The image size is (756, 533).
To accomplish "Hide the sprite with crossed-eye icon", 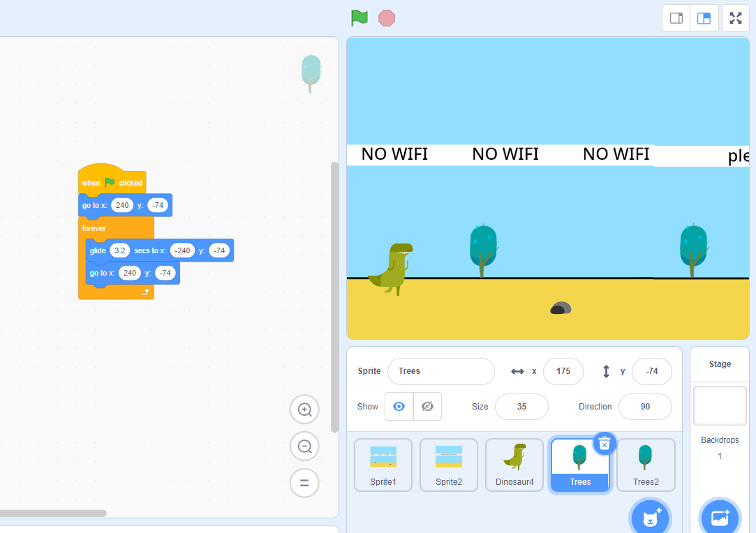I will 427,407.
